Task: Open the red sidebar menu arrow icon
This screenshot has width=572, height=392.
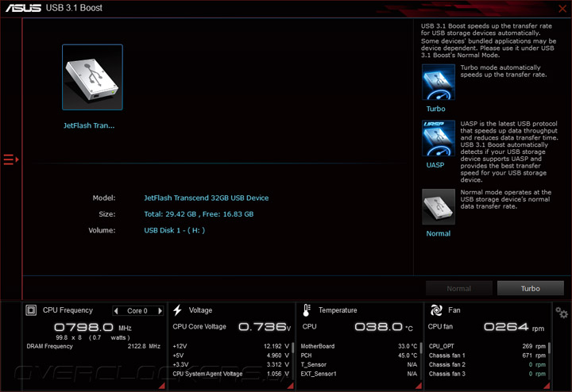Action: (11, 159)
